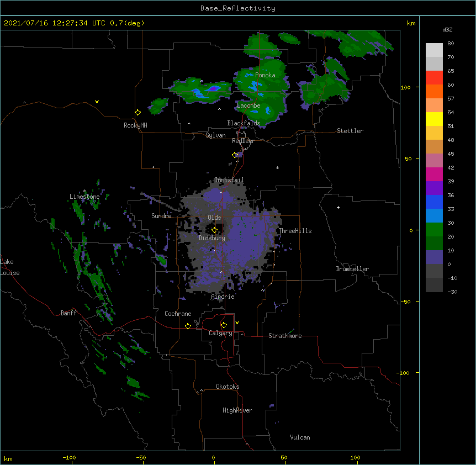Click the yellow diamond marker above Calgary label
Viewport: 476px width, 465px height.
click(224, 325)
